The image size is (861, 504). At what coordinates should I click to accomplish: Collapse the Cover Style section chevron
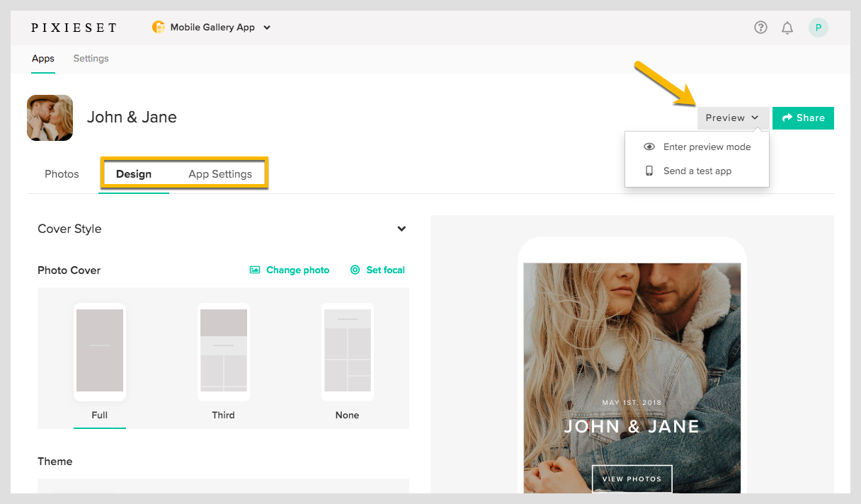point(401,229)
